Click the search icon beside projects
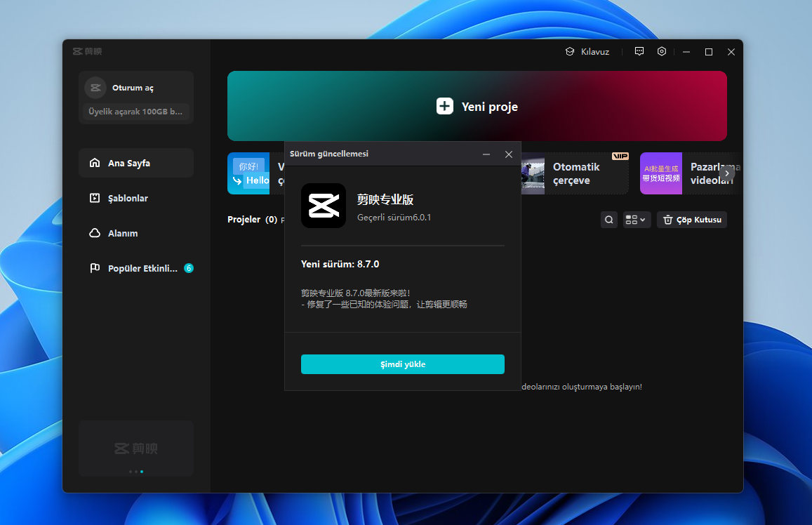Screen dimensions: 812x525 pyautogui.click(x=609, y=220)
